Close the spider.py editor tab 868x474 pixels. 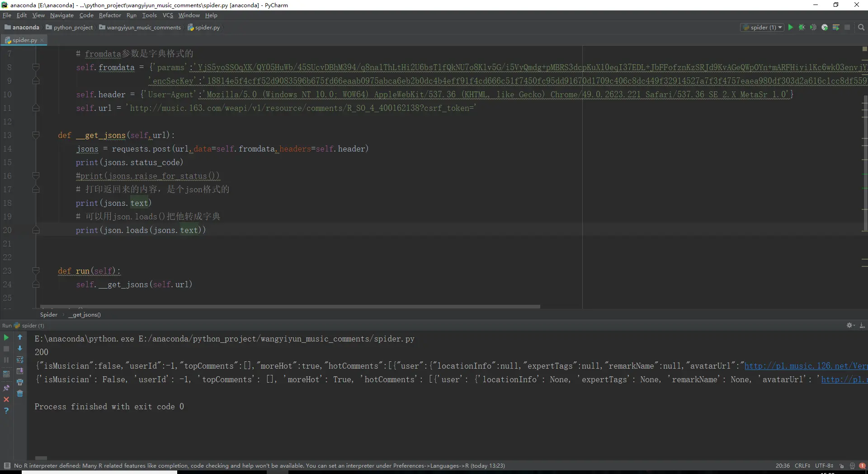[x=42, y=40]
